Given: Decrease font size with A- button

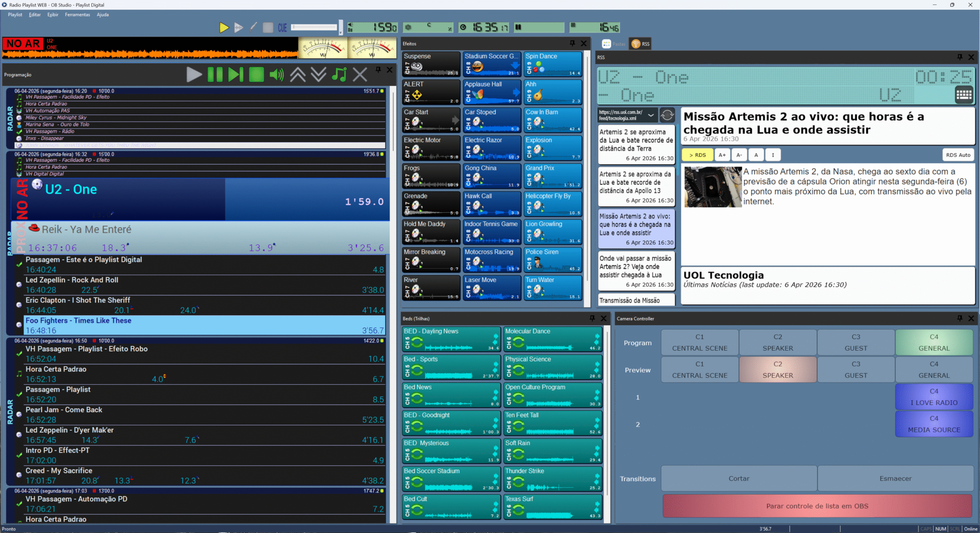Looking at the screenshot, I should pyautogui.click(x=739, y=155).
